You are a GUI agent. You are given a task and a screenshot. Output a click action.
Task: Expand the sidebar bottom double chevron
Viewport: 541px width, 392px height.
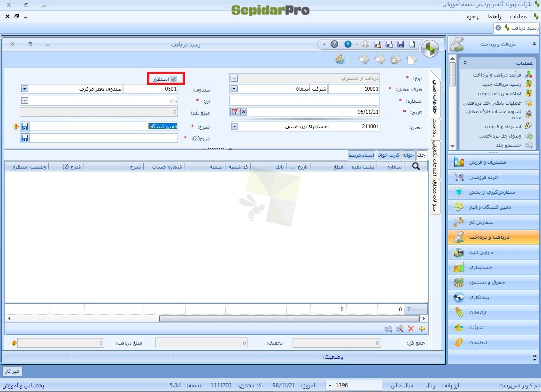[534, 357]
